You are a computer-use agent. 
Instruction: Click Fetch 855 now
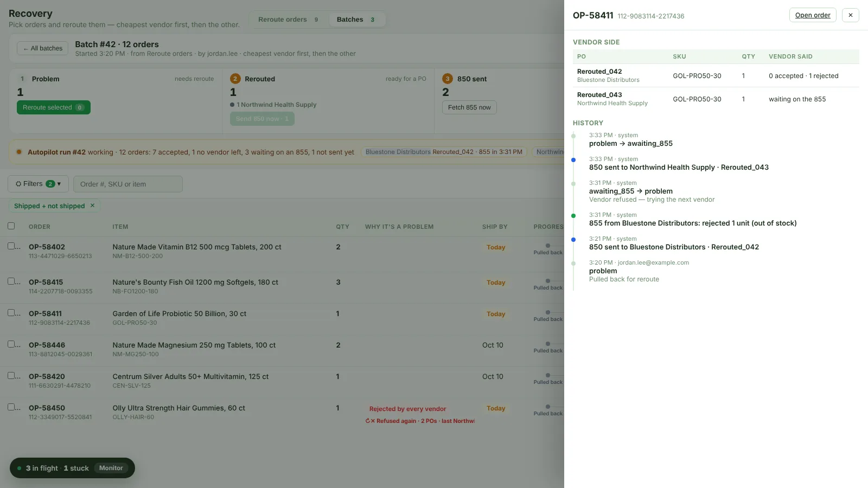469,107
